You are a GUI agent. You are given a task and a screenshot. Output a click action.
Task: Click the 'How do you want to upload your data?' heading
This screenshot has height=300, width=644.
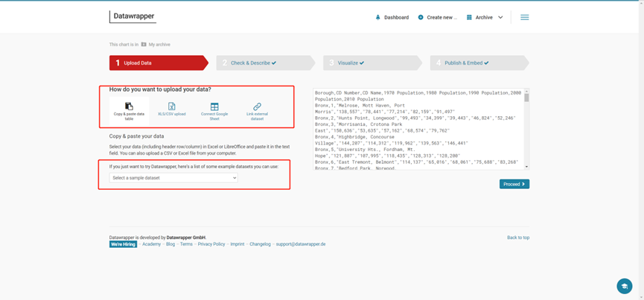(x=160, y=89)
